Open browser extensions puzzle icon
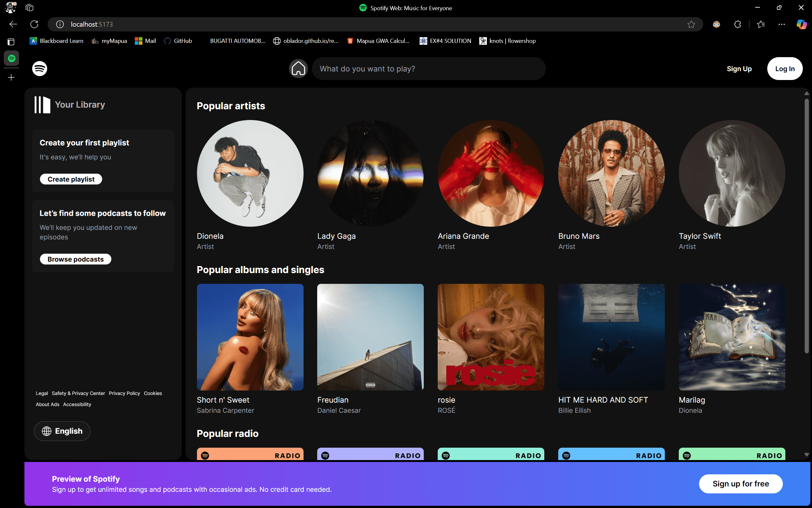The image size is (812, 508). (737, 24)
